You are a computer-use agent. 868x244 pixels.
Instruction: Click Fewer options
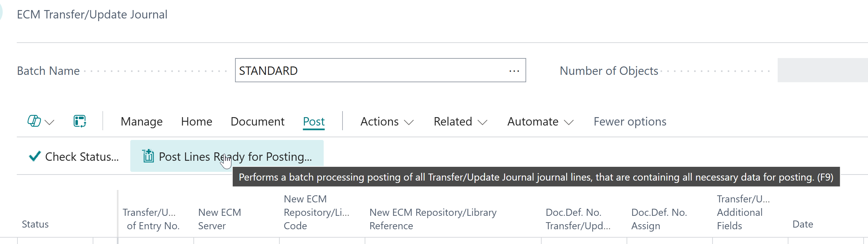tap(630, 121)
